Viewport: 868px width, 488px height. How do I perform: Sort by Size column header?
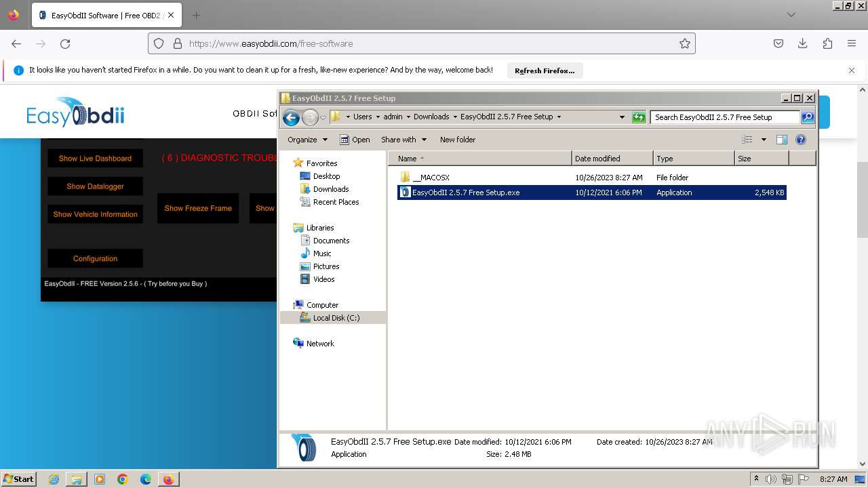point(762,159)
